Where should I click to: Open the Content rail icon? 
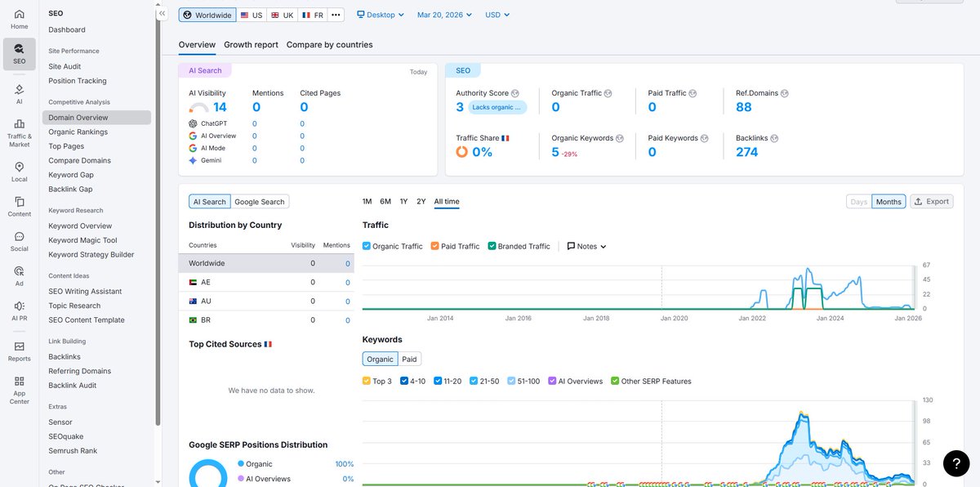pyautogui.click(x=19, y=206)
